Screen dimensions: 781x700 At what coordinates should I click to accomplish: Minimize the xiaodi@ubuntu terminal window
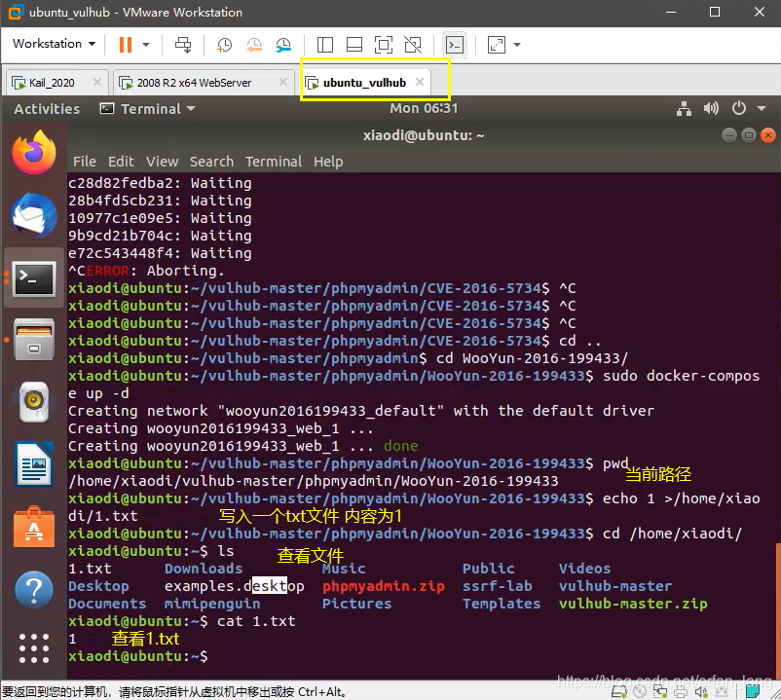(729, 135)
